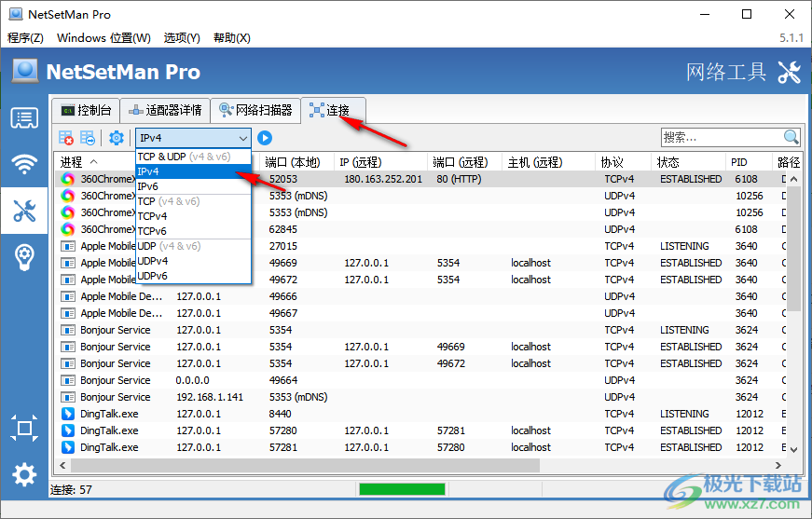
Task: Open connection settings gear icon
Action: point(117,138)
